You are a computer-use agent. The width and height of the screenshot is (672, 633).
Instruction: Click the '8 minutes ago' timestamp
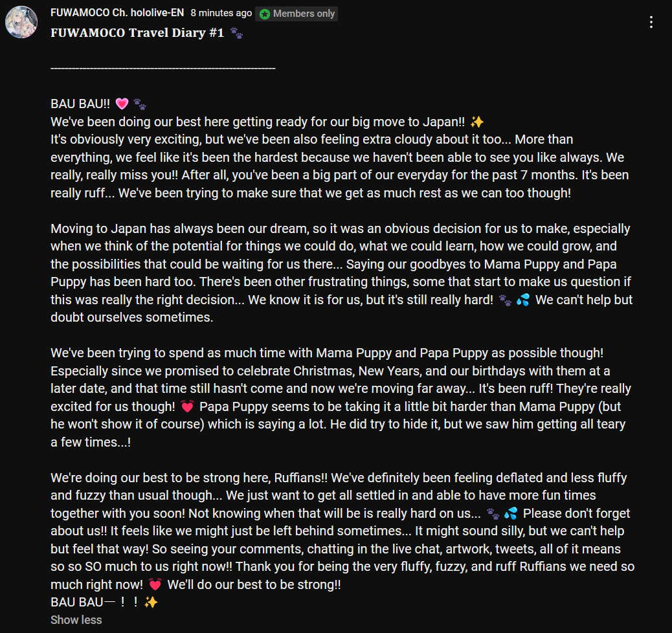221,14
